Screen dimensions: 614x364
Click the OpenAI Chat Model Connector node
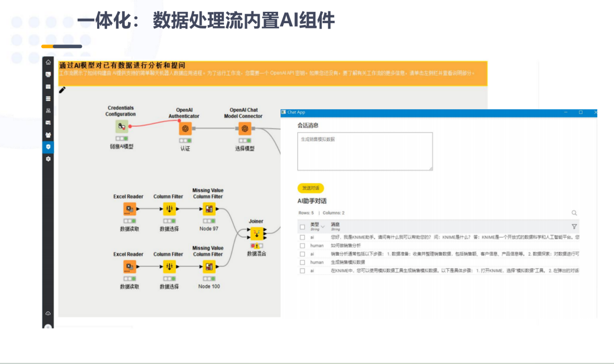click(245, 129)
